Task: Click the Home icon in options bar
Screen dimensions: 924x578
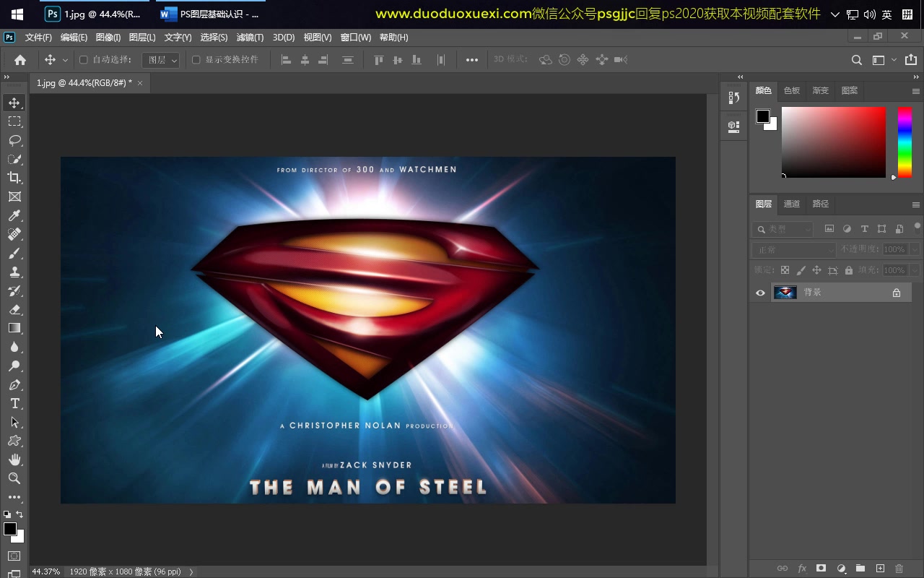Action: (x=20, y=60)
